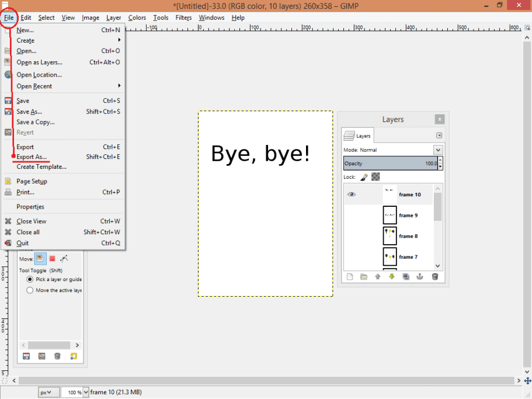This screenshot has width=532, height=399.
Task: Choose Export As from the File menu
Action: click(33, 157)
